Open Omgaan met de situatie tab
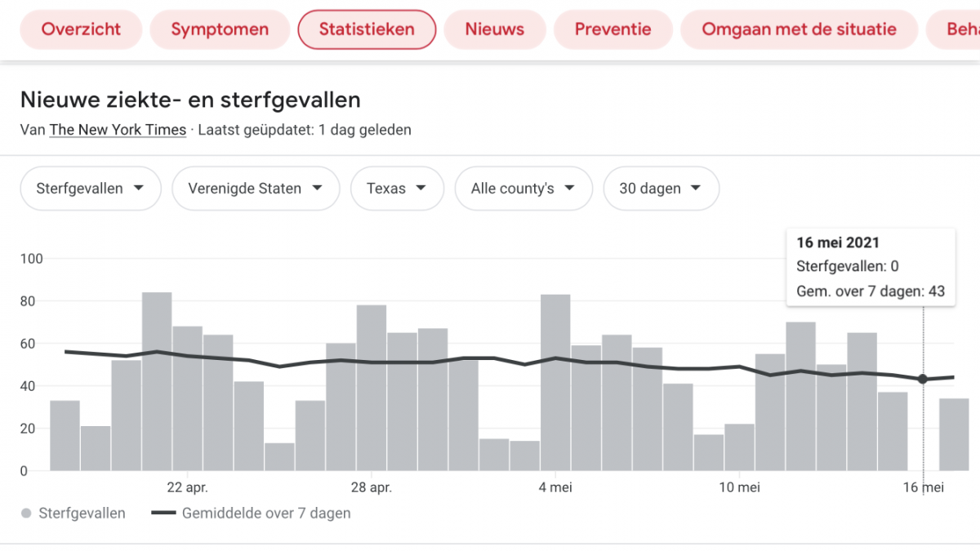The height and width of the screenshot is (551, 980). [x=799, y=29]
